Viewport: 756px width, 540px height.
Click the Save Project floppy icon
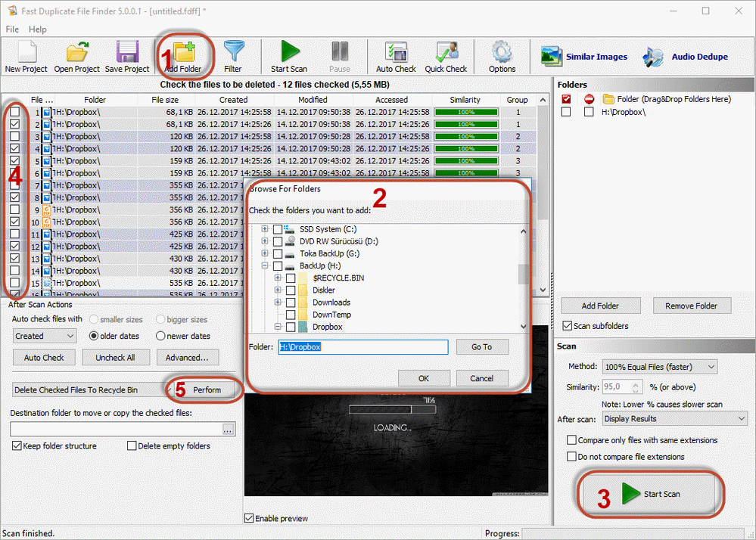coord(127,52)
